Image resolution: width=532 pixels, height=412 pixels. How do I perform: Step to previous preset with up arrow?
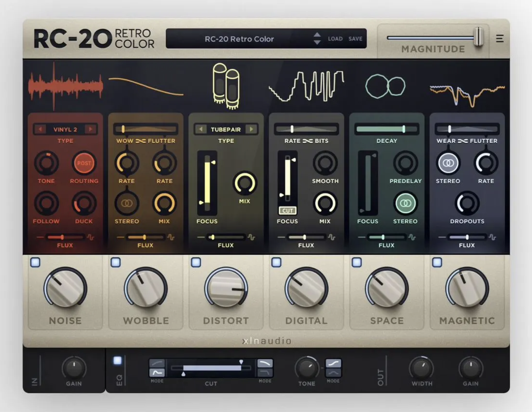[317, 34]
